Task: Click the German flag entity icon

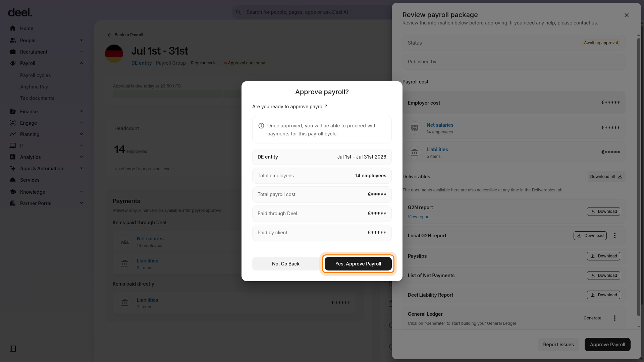Action: pyautogui.click(x=114, y=54)
